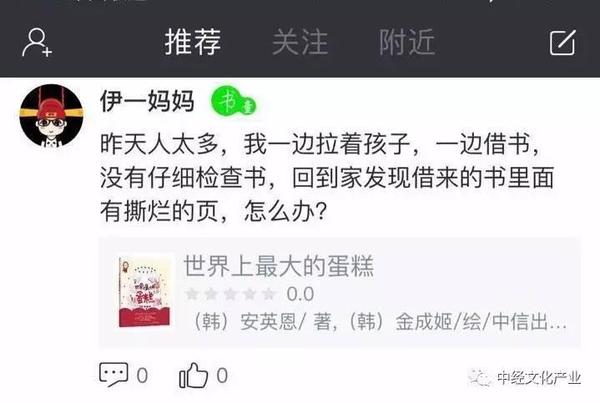Open the book cover thumbnail
This screenshot has height=403, width=600.
pos(144,292)
